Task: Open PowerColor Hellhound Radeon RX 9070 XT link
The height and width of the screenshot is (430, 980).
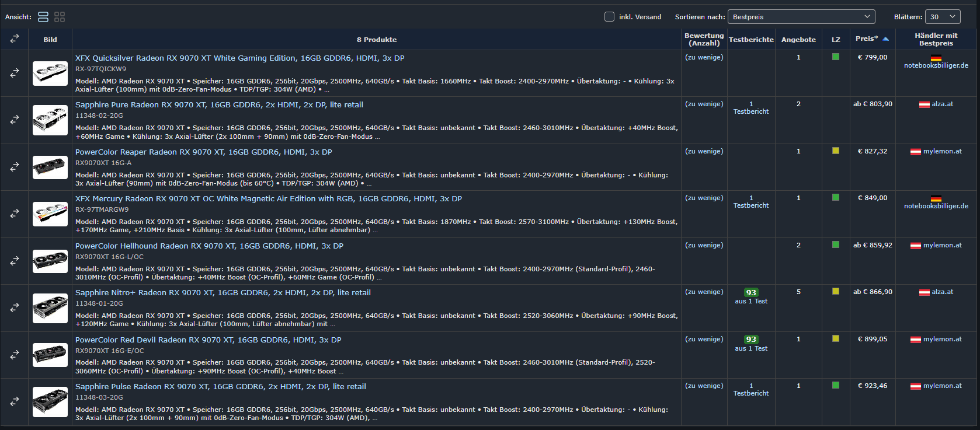Action: [x=209, y=246]
